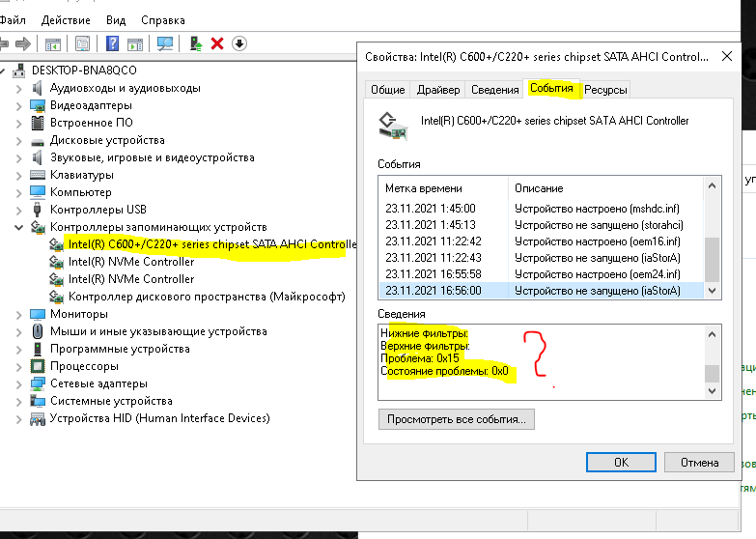This screenshot has width=756, height=539.
Task: Click the Мыши mouse device icon
Action: tap(37, 331)
